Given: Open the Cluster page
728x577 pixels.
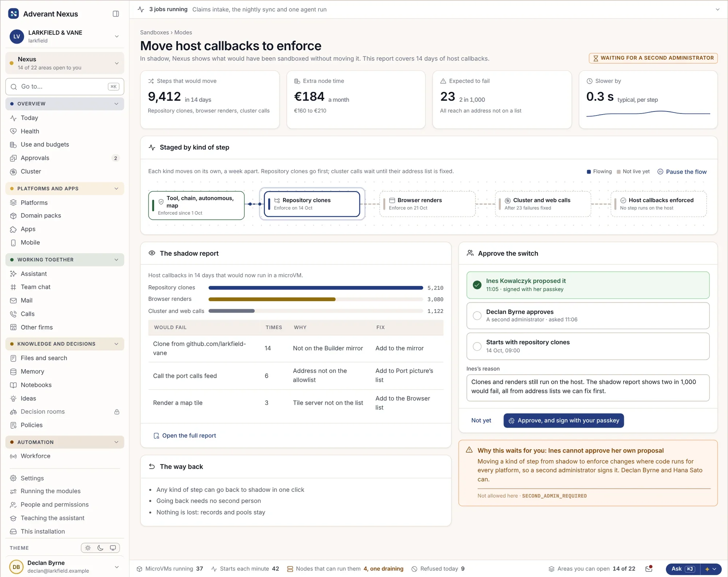Looking at the screenshot, I should click(65, 171).
